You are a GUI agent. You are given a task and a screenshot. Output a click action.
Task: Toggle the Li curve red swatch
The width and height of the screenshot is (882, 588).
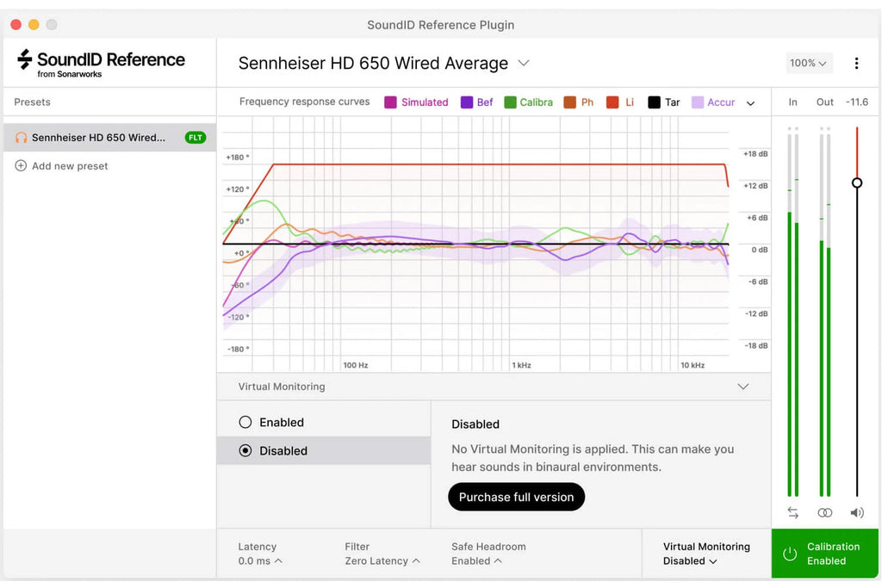point(612,102)
